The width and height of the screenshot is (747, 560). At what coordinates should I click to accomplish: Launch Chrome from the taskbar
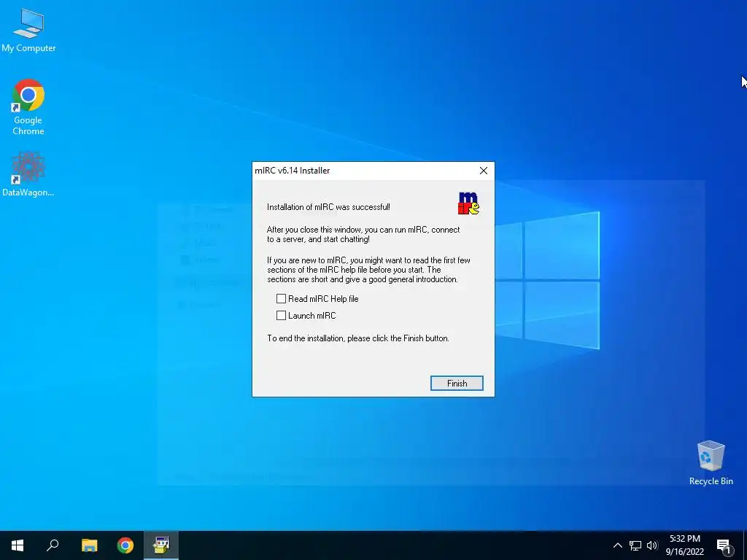pyautogui.click(x=125, y=545)
